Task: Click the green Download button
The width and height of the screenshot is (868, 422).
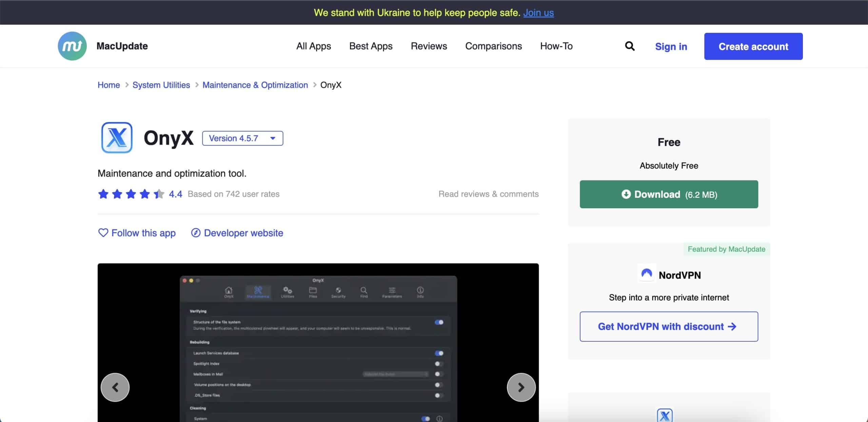Action: [669, 194]
